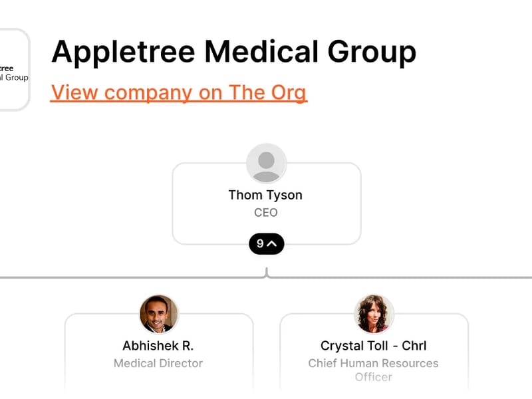
Task: Click the placeholder person silhouette above Thom Tyson
Action: (x=266, y=163)
